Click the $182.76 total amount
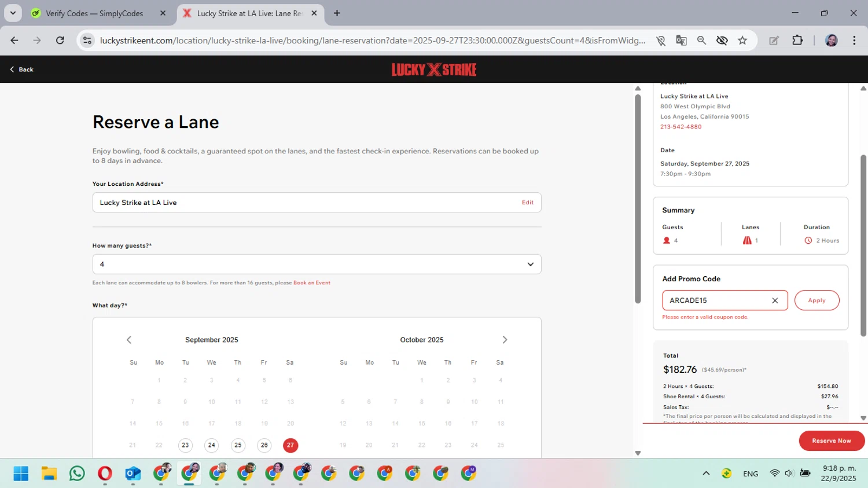 [680, 369]
